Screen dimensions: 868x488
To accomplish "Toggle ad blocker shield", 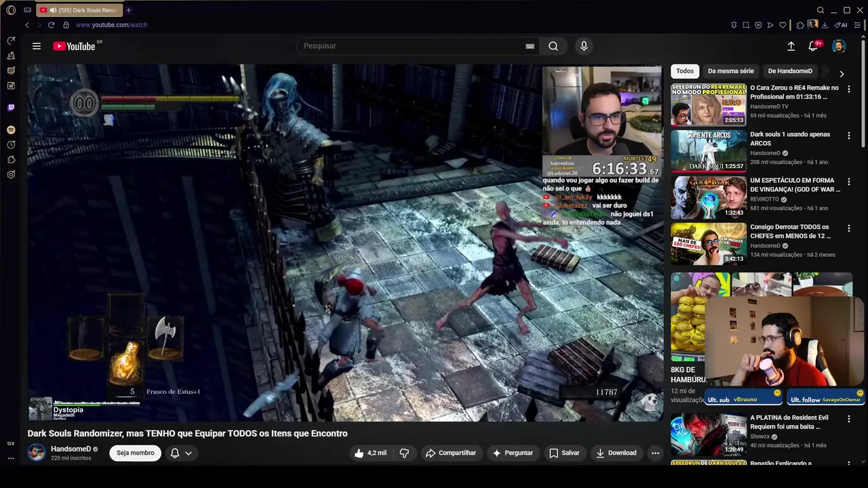I will click(x=758, y=25).
